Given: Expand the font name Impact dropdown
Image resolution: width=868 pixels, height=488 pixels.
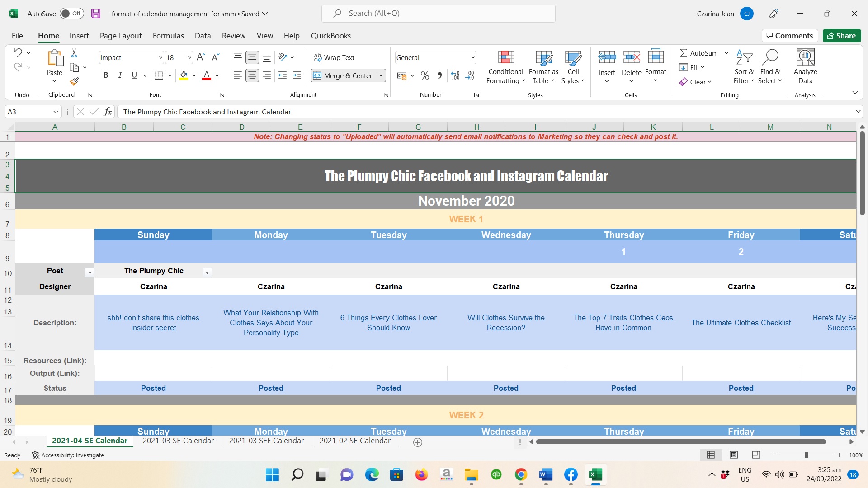Looking at the screenshot, I should point(160,57).
